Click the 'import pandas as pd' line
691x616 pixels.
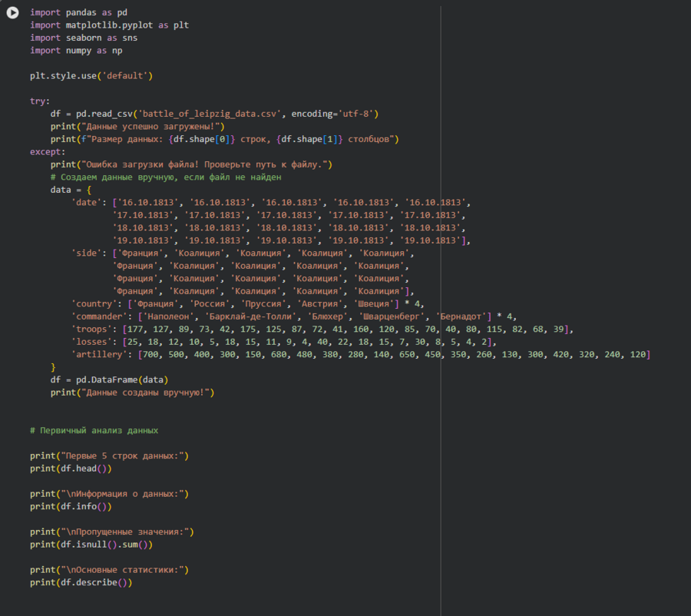coord(78,13)
